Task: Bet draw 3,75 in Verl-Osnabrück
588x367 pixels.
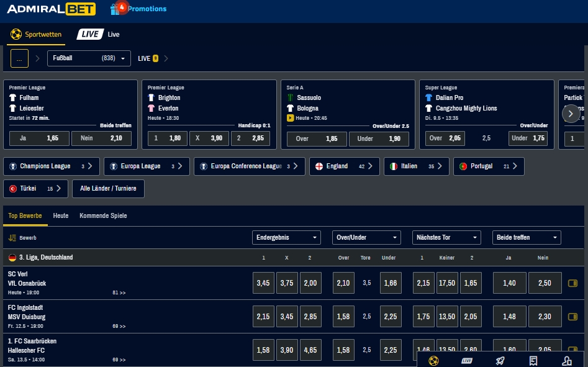Action: (287, 283)
